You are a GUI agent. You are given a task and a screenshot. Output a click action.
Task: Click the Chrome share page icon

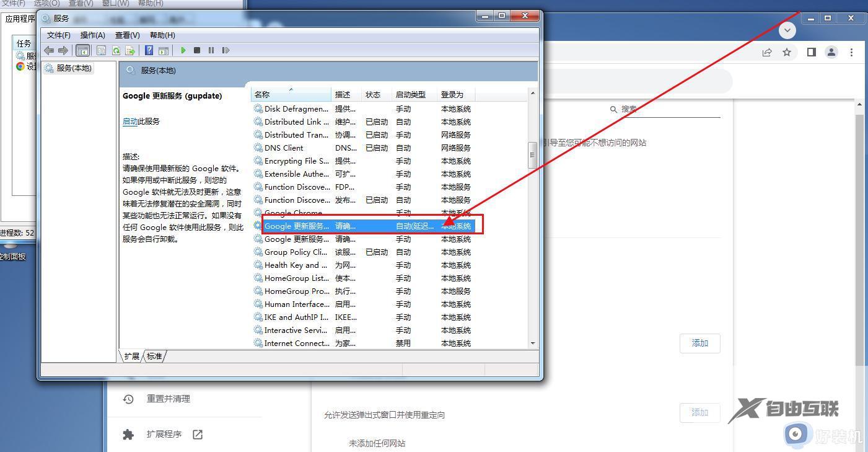tap(767, 52)
